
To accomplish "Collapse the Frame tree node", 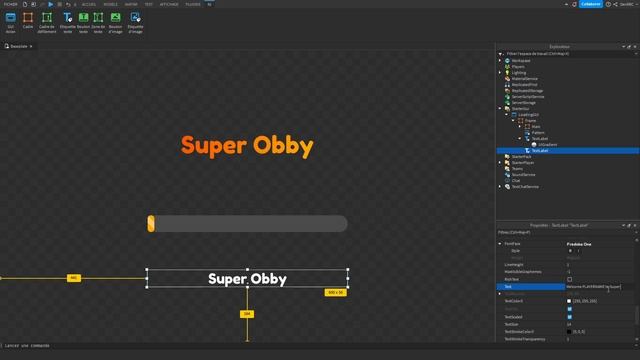I will tap(513, 120).
